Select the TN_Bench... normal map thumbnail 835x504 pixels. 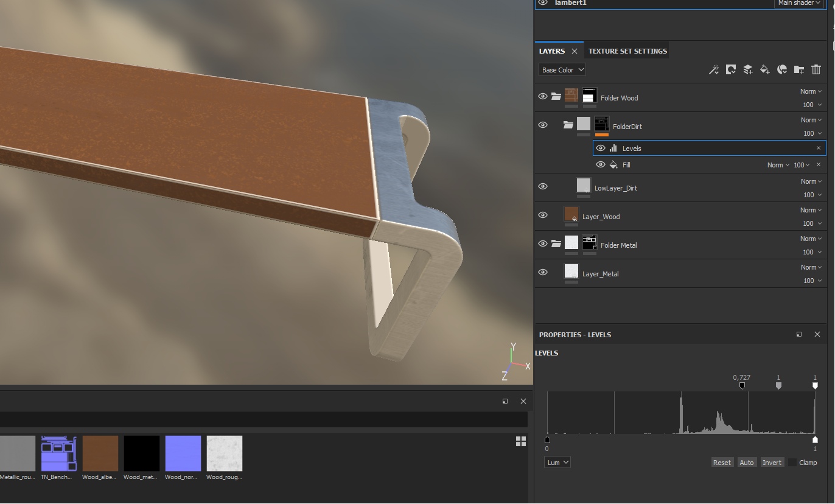59,453
